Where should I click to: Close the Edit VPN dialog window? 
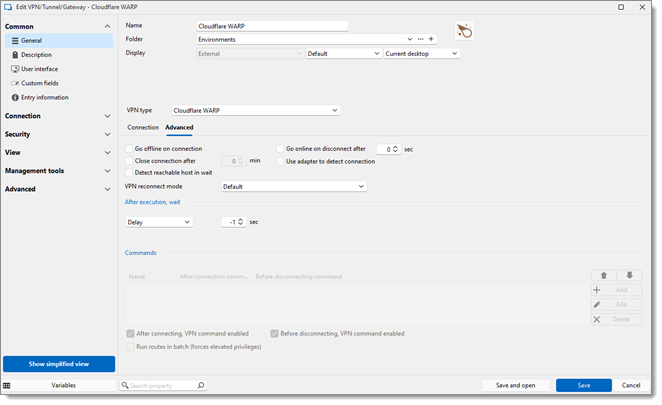642,7
